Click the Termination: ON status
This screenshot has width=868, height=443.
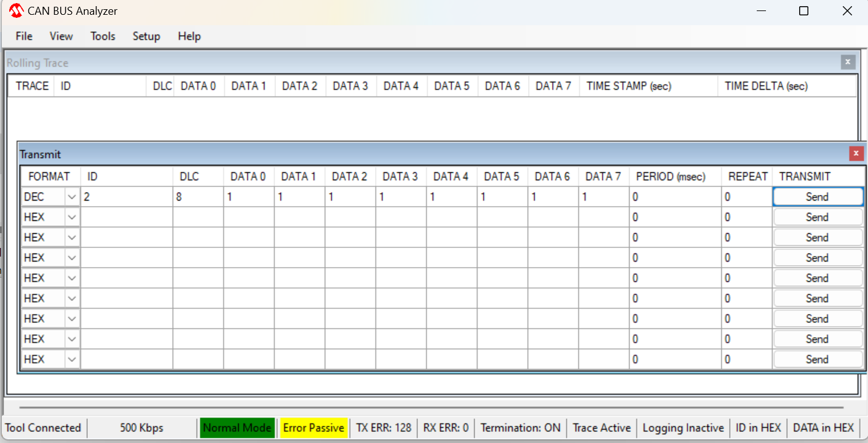tap(521, 428)
